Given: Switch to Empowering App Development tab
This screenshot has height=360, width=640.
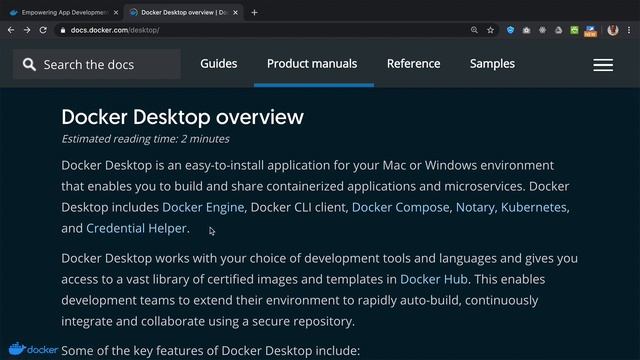Looking at the screenshot, I should (64, 13).
